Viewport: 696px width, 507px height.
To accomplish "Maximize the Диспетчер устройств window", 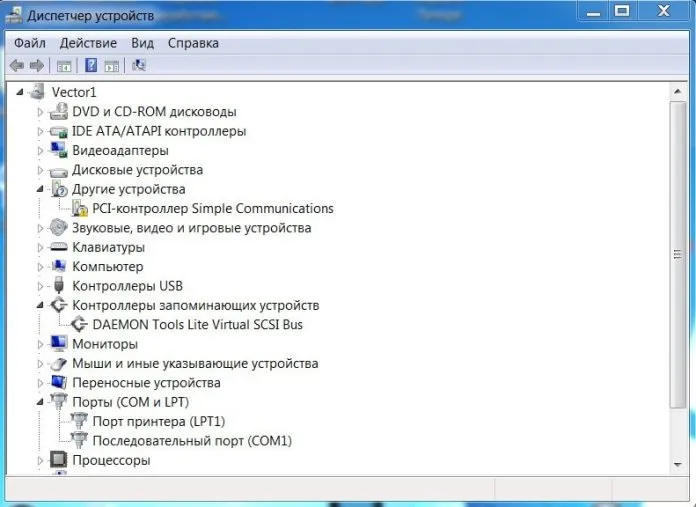I will tap(622, 11).
